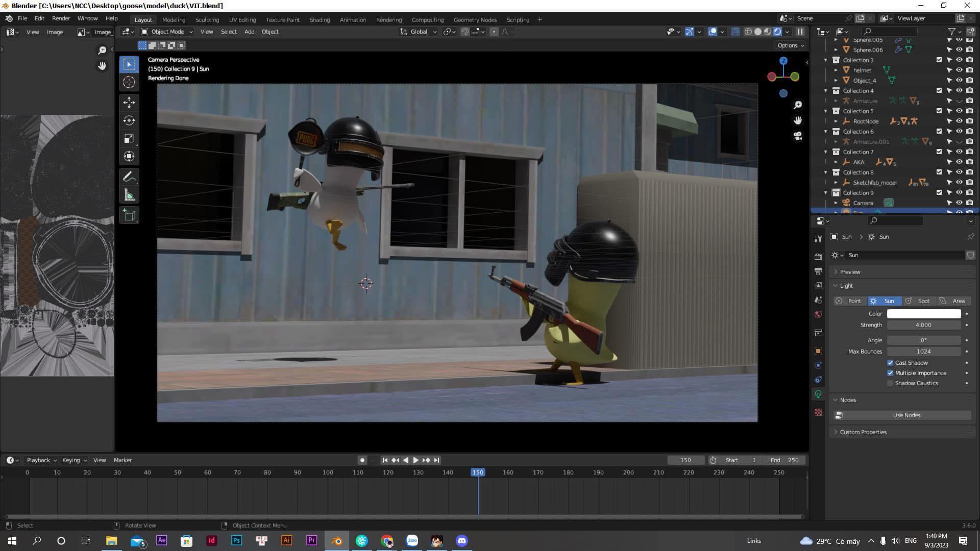Open the Marker menu in the timeline
This screenshot has width=980, height=551.
pos(122,460)
